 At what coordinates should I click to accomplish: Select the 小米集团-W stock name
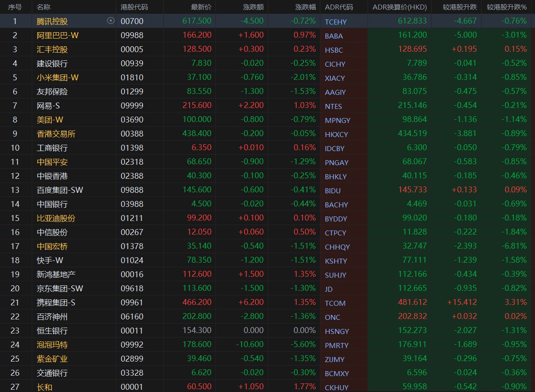pyautogui.click(x=58, y=78)
